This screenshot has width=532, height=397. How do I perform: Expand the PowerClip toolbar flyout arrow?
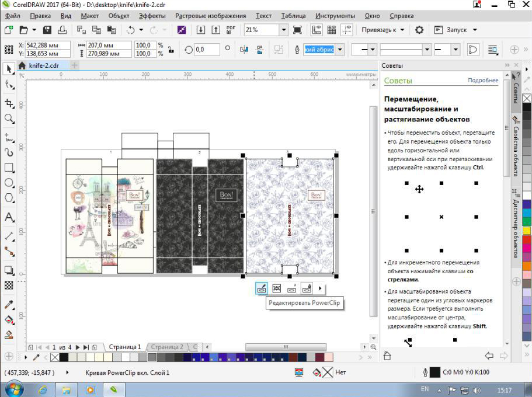tap(320, 288)
